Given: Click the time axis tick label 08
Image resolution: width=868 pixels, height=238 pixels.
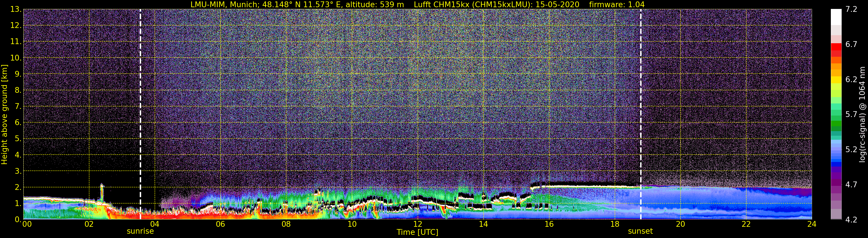Looking at the screenshot, I should click(286, 224).
